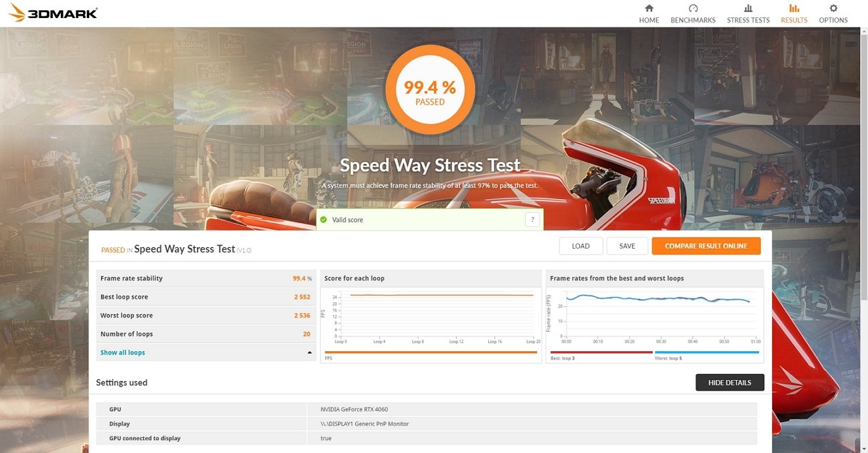Click the GPU connected to display row

coord(427,438)
